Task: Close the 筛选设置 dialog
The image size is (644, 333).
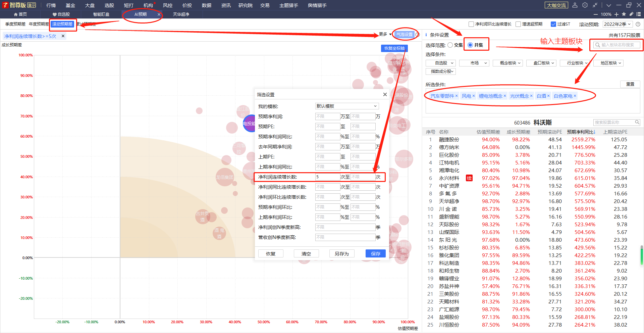Action: point(385,94)
